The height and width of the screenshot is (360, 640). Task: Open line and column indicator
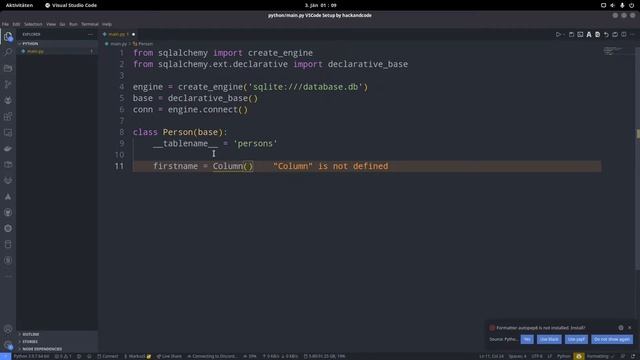491,356
